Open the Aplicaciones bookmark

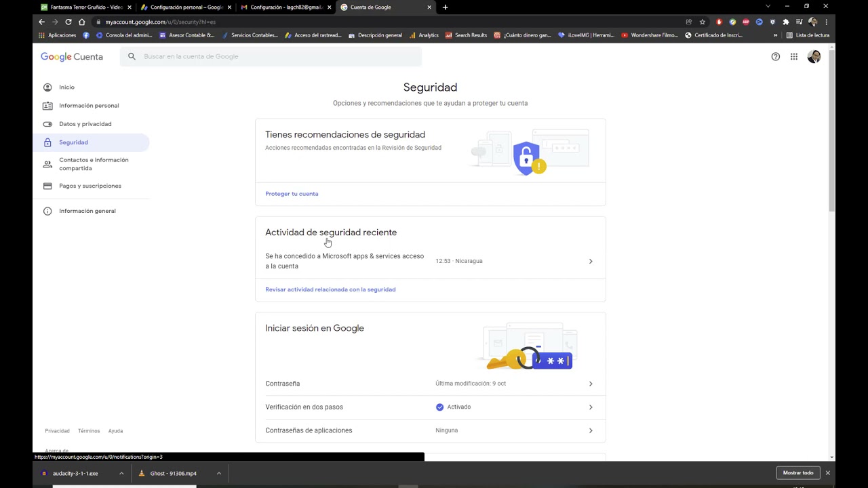coord(57,35)
